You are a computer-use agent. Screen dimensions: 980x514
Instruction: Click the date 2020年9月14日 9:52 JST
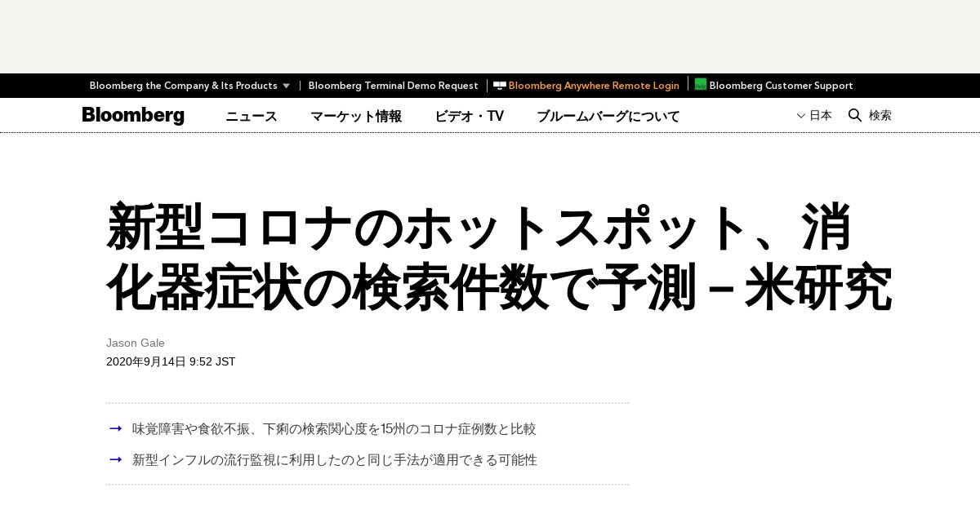(171, 361)
